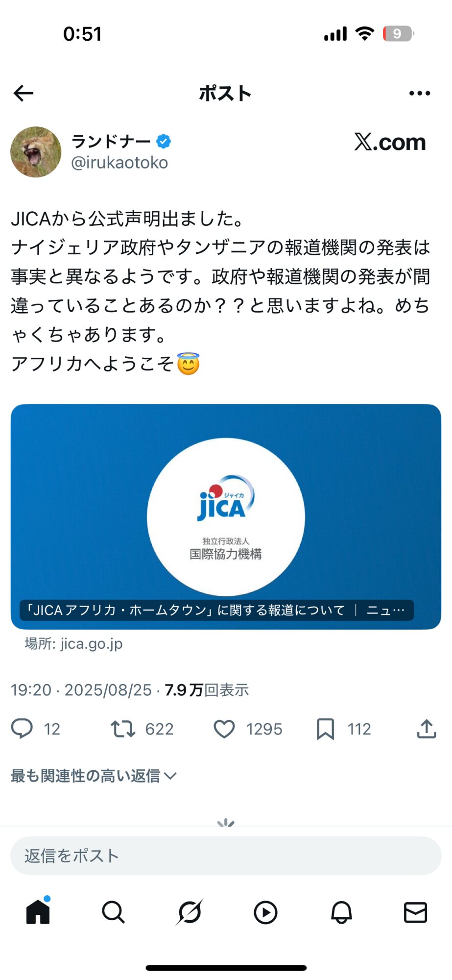This screenshot has width=452, height=980.
Task: Tap the blue verified badge
Action: (x=164, y=142)
